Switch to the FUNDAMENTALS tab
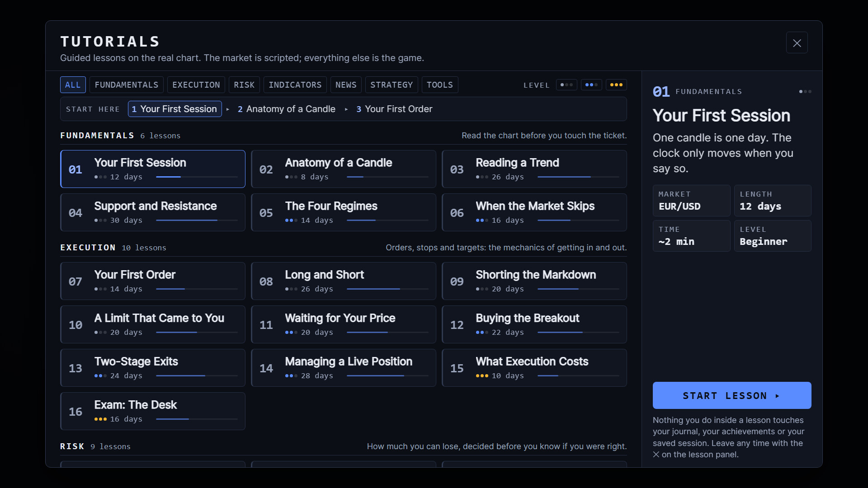The width and height of the screenshot is (868, 488). 127,85
